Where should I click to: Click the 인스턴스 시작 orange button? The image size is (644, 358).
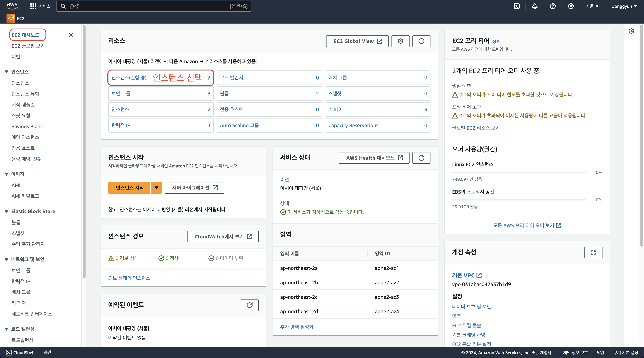(x=129, y=188)
